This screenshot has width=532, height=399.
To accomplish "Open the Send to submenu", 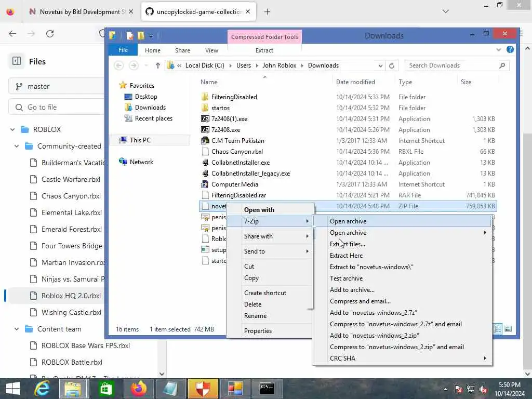I will point(270,251).
